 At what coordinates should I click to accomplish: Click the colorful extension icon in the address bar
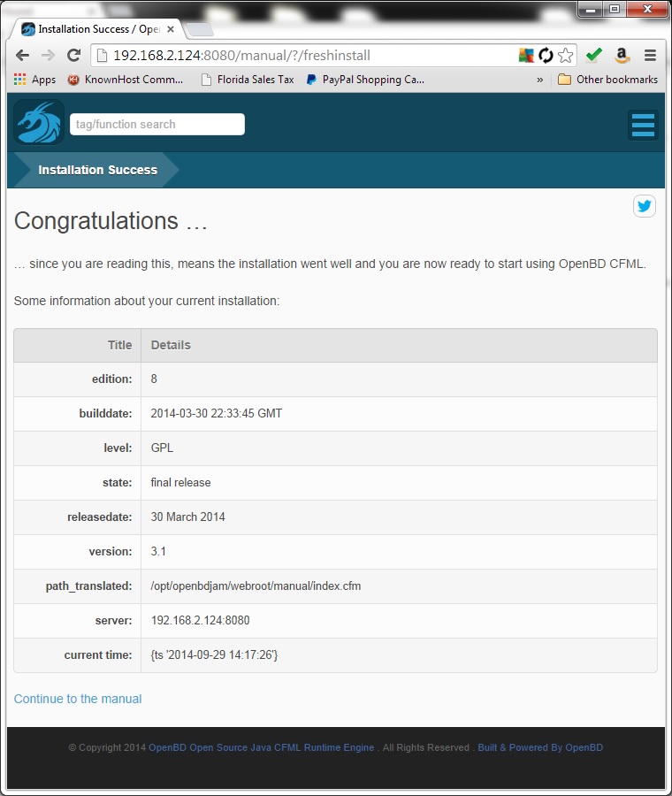point(526,56)
